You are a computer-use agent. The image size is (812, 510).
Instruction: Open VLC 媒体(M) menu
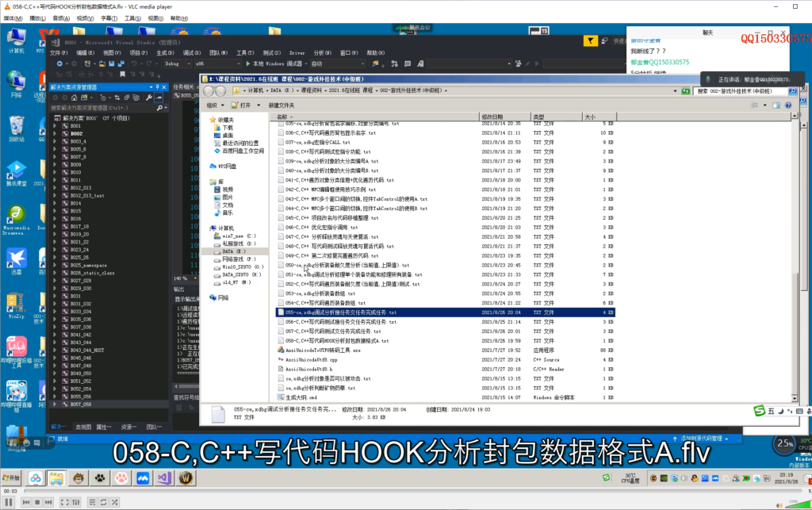tap(13, 18)
